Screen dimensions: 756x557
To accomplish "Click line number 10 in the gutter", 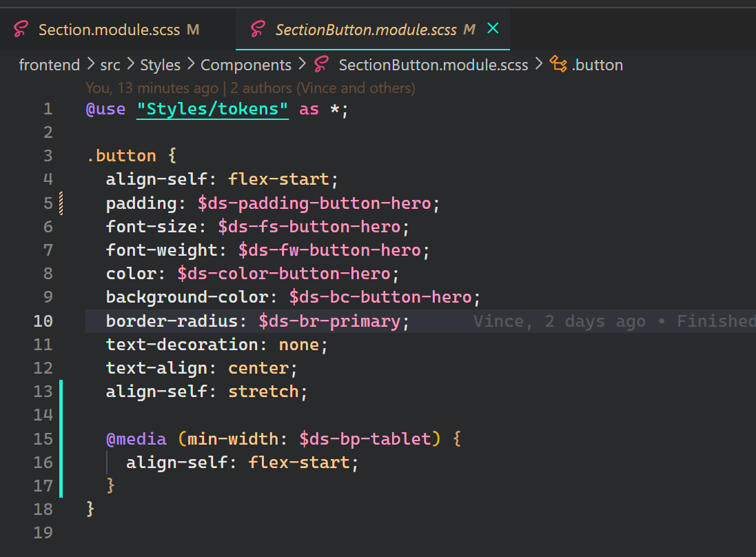I will pyautogui.click(x=43, y=321).
